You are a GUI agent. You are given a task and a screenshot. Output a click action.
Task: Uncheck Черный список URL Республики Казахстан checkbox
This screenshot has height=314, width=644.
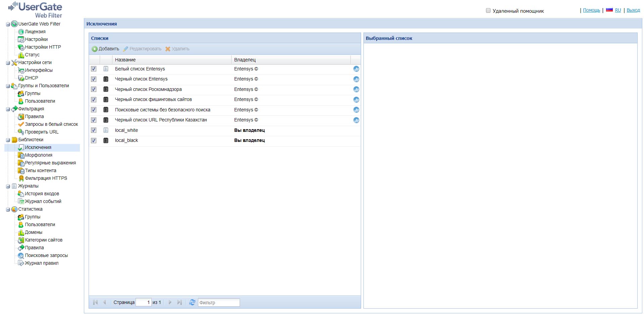(94, 120)
